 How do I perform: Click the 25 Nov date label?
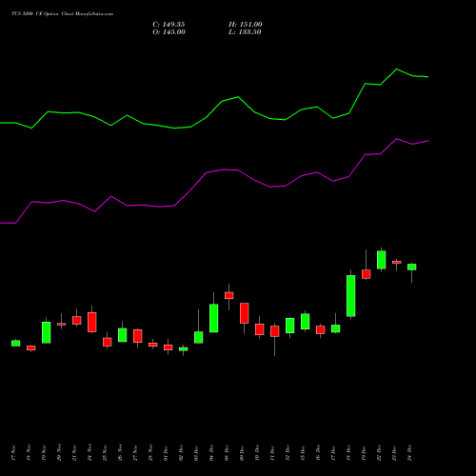tap(105, 453)
